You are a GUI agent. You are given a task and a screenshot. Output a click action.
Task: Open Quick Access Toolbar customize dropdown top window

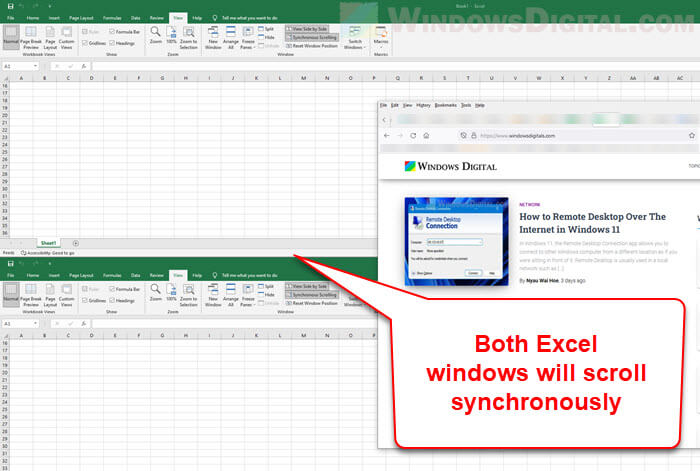coord(49,7)
